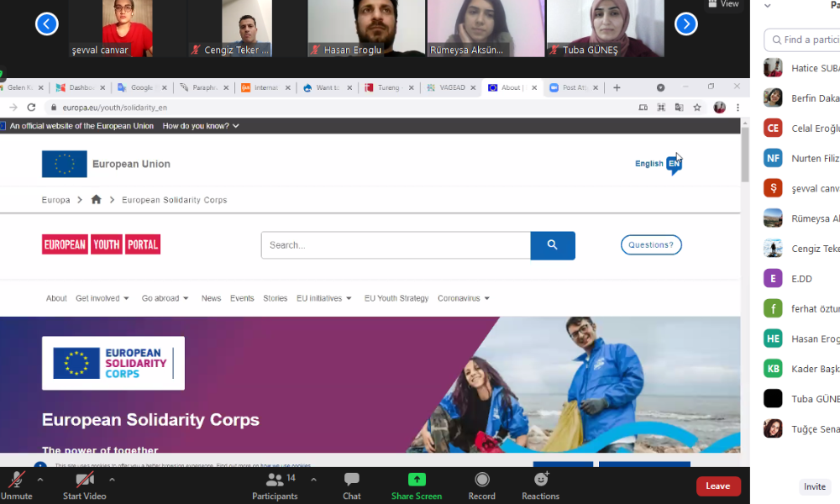Expand participants options caret
Image resolution: width=840 pixels, height=504 pixels.
coord(313,480)
